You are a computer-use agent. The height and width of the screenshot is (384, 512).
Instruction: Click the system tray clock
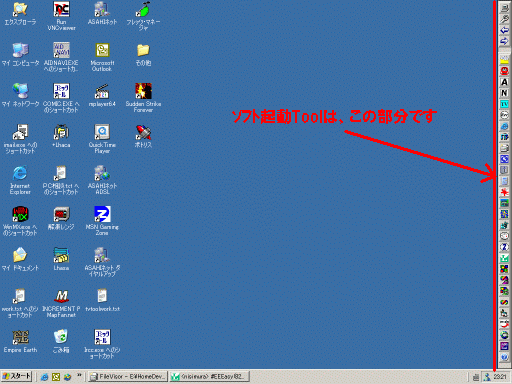pyautogui.click(x=500, y=377)
